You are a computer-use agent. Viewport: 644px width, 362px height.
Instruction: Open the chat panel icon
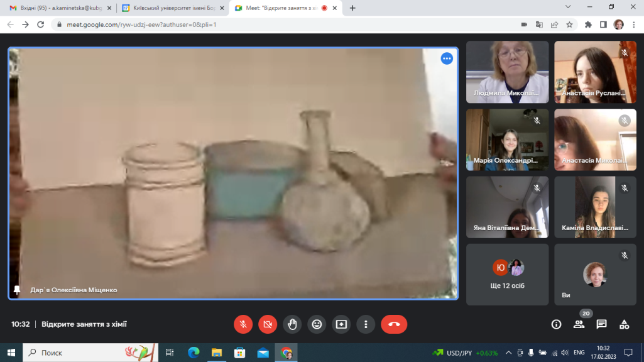(x=601, y=324)
